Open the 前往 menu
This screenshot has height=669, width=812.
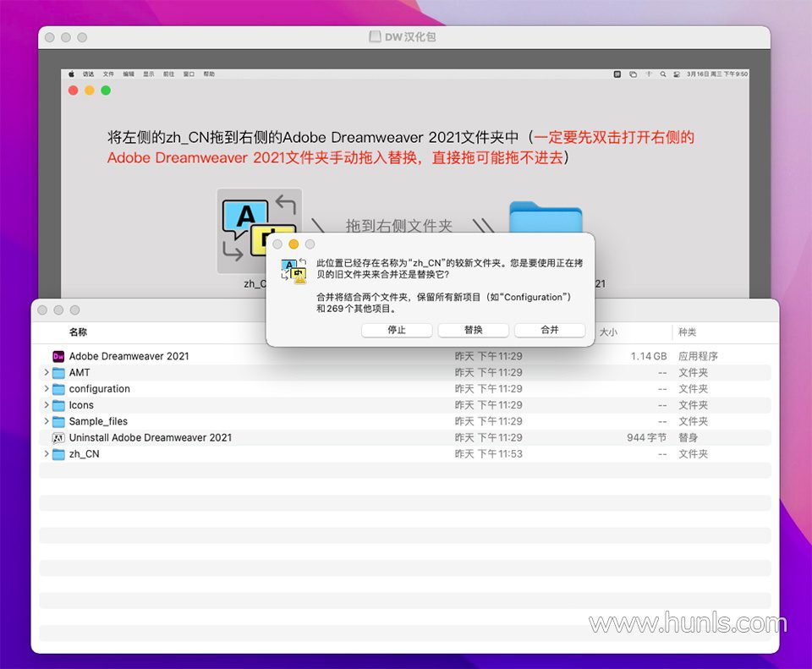click(169, 74)
